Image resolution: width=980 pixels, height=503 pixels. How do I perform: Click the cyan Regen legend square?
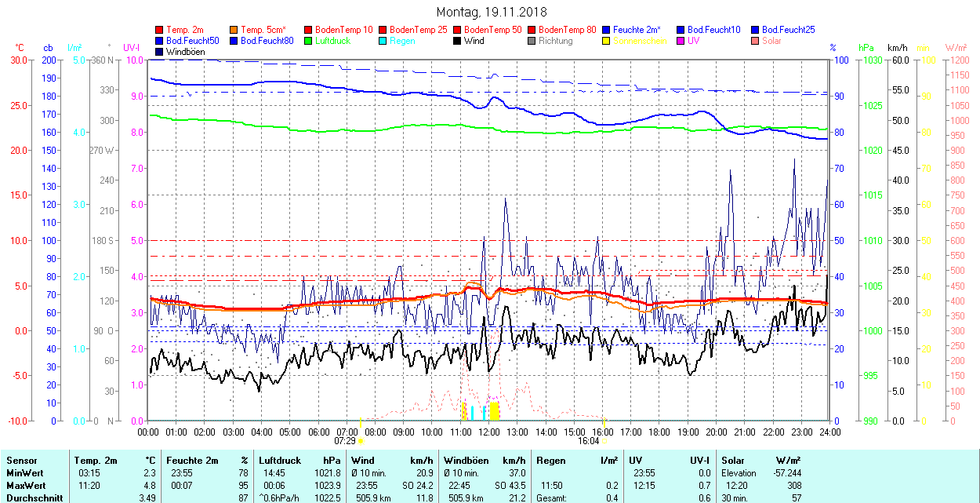point(383,41)
